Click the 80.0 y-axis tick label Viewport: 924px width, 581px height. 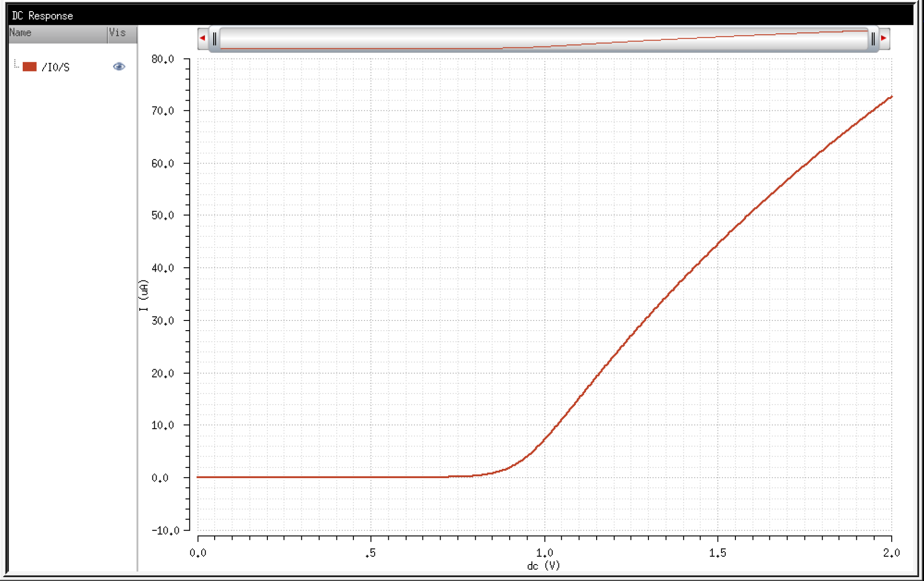(x=162, y=59)
